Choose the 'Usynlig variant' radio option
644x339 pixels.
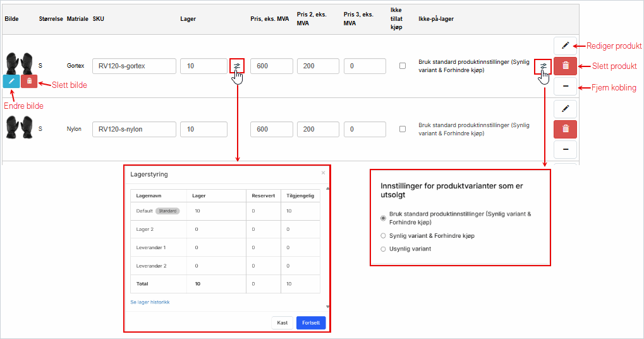pyautogui.click(x=383, y=249)
